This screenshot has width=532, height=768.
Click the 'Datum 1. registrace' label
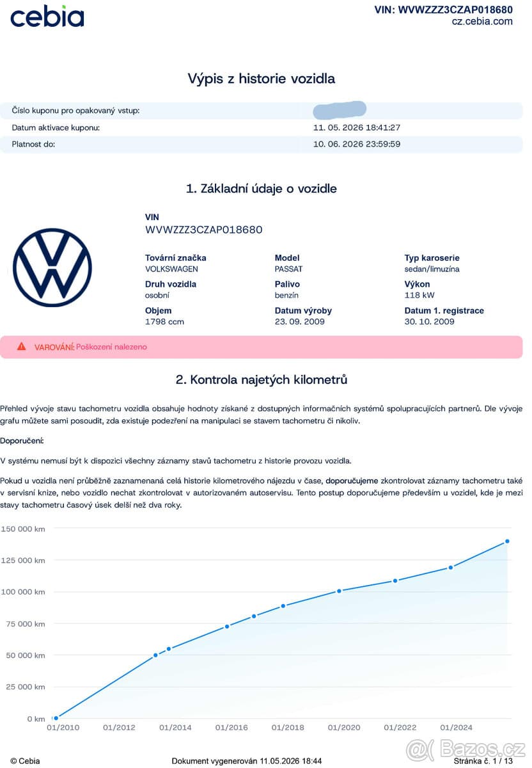point(444,310)
